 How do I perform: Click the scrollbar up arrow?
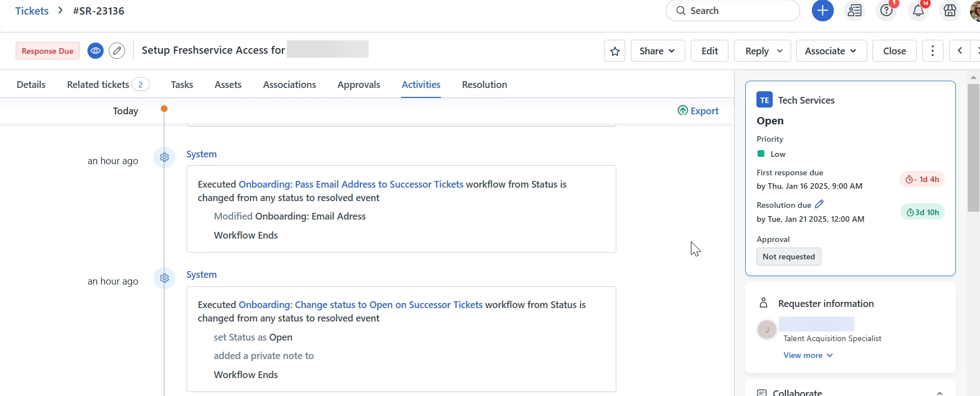974,77
